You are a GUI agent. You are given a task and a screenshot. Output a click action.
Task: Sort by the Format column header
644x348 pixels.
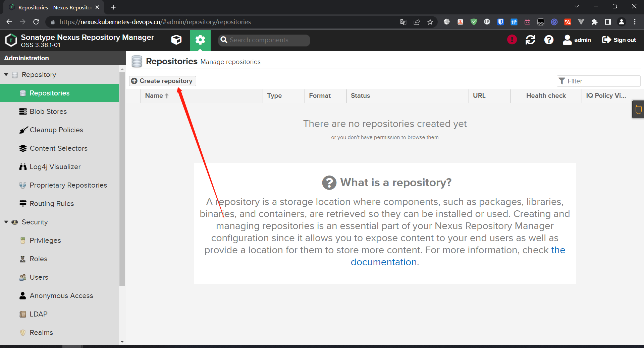pos(326,96)
